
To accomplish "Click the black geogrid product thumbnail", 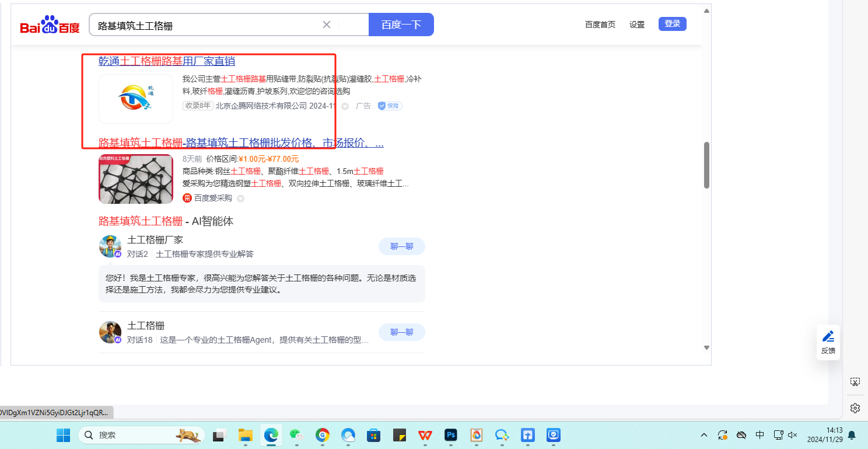I will point(136,179).
